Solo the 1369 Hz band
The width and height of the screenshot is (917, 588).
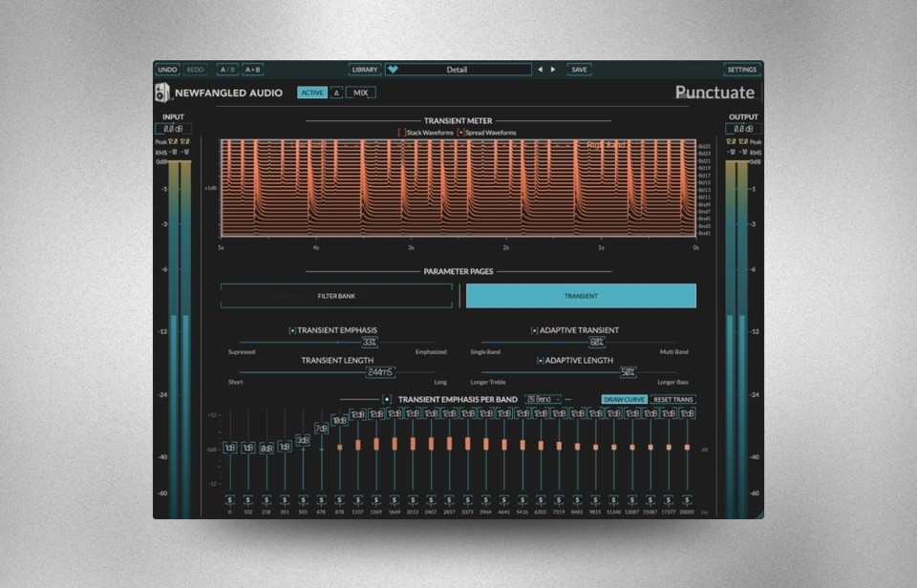[x=376, y=500]
